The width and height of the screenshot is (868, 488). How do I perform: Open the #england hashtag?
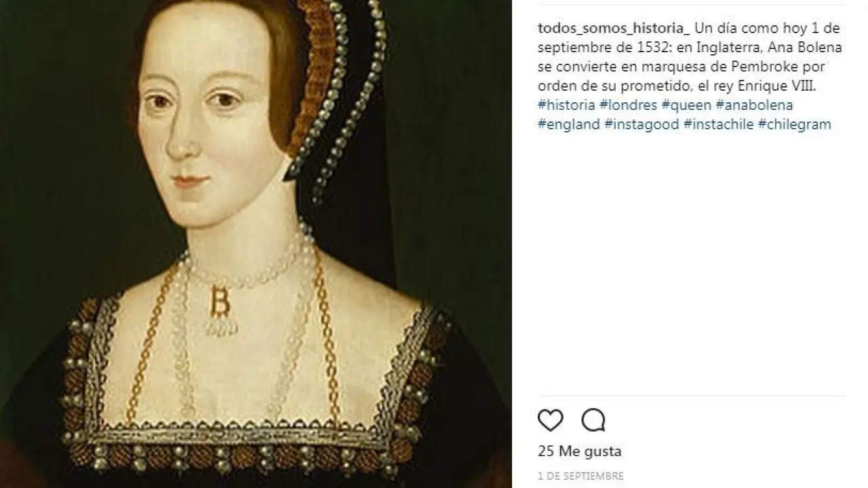569,125
